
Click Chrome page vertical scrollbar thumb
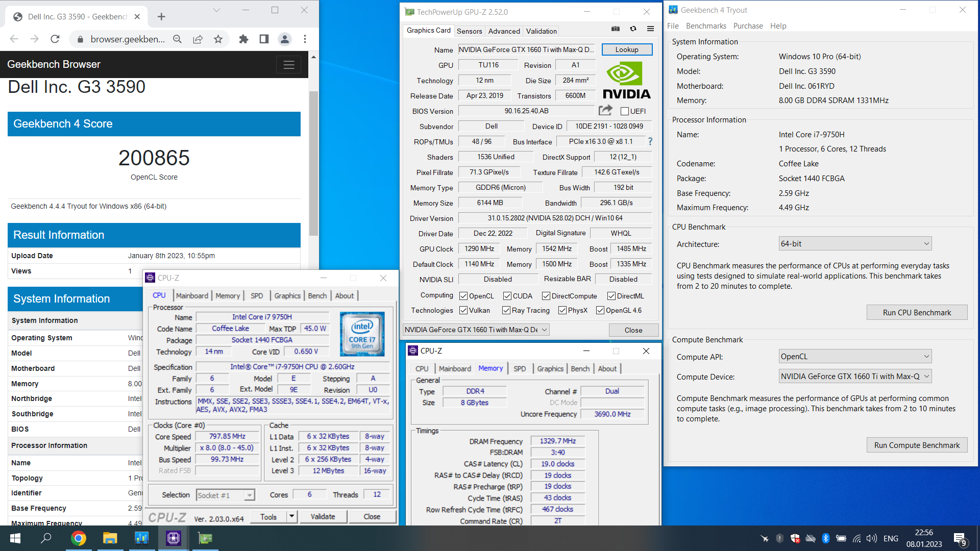313,163
